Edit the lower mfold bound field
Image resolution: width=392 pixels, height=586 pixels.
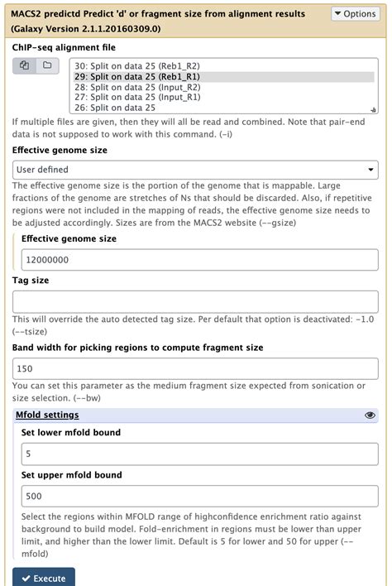click(200, 454)
